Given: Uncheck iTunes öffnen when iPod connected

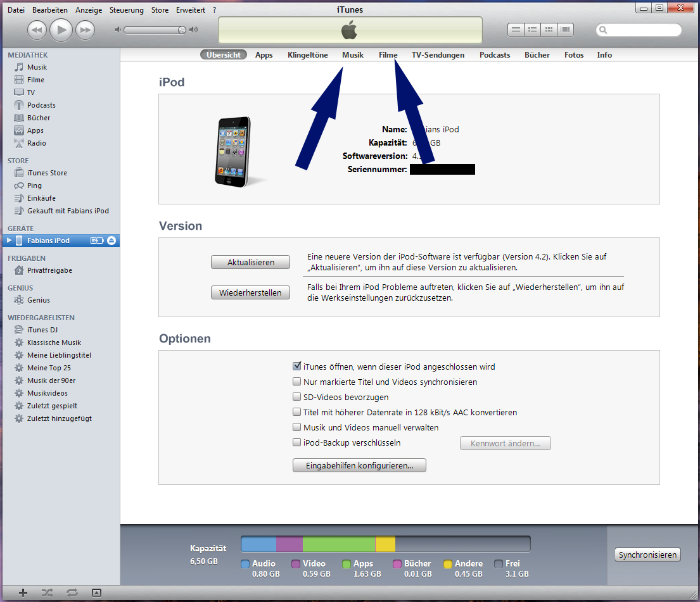Looking at the screenshot, I should point(297,367).
